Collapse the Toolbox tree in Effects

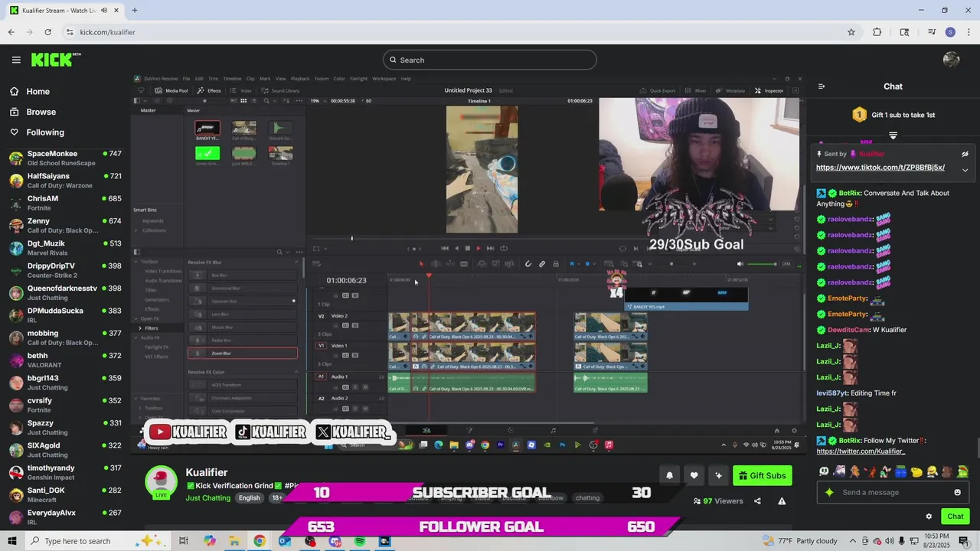point(136,262)
